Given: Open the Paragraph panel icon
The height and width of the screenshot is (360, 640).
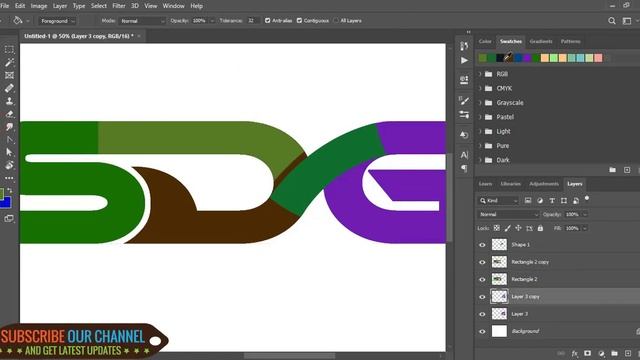Looking at the screenshot, I should click(x=464, y=168).
